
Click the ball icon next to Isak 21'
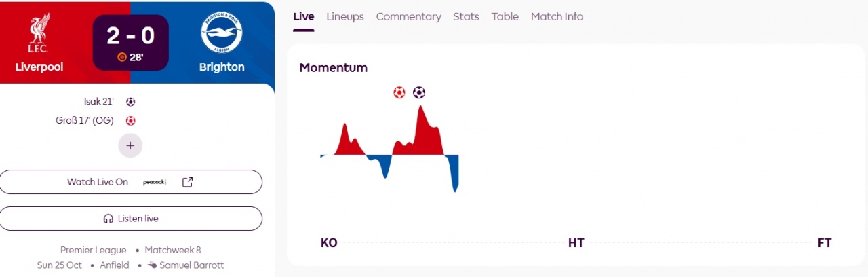[131, 102]
